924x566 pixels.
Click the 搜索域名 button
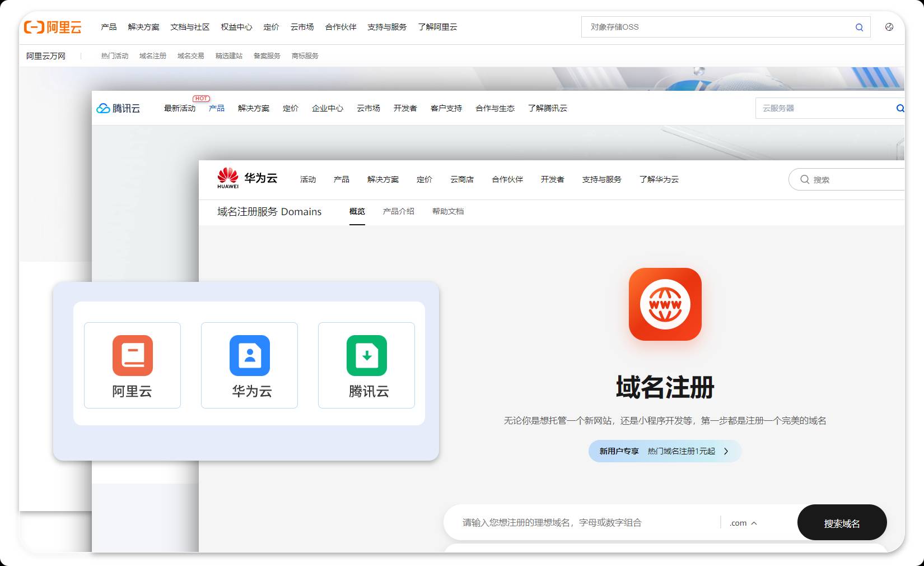pos(842,523)
